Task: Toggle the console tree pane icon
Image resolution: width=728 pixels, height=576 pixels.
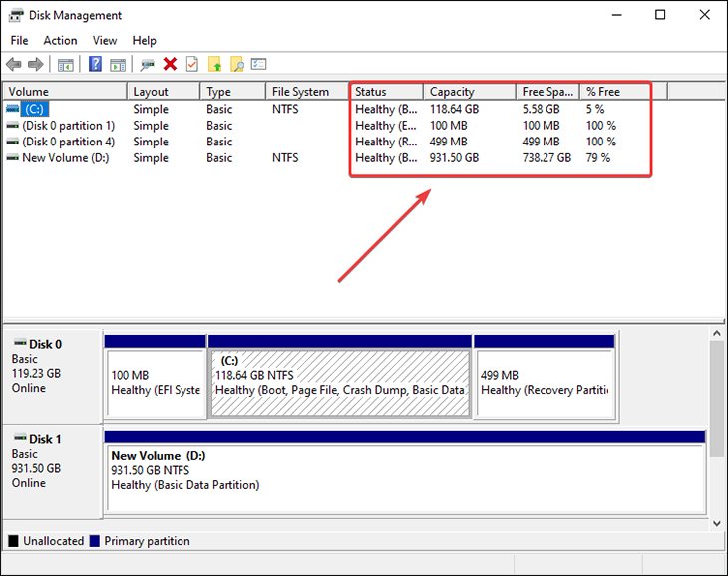Action: pos(66,64)
